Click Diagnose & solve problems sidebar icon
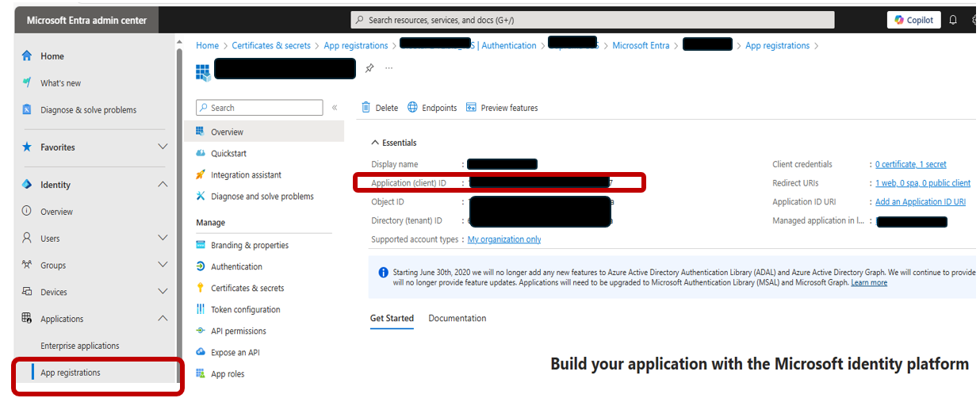This screenshot has height=398, width=980. pyautogui.click(x=27, y=110)
